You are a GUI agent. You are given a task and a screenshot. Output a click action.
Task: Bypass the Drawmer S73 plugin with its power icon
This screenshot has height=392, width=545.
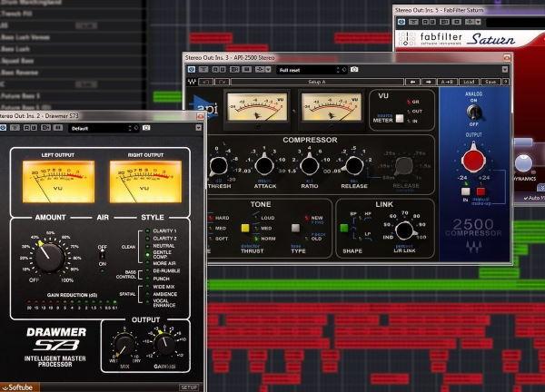click(x=3, y=128)
